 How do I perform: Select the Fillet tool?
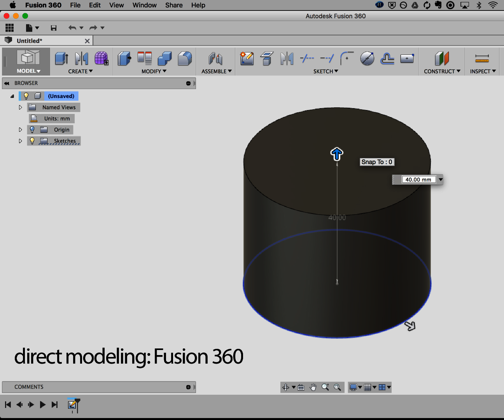click(x=185, y=58)
